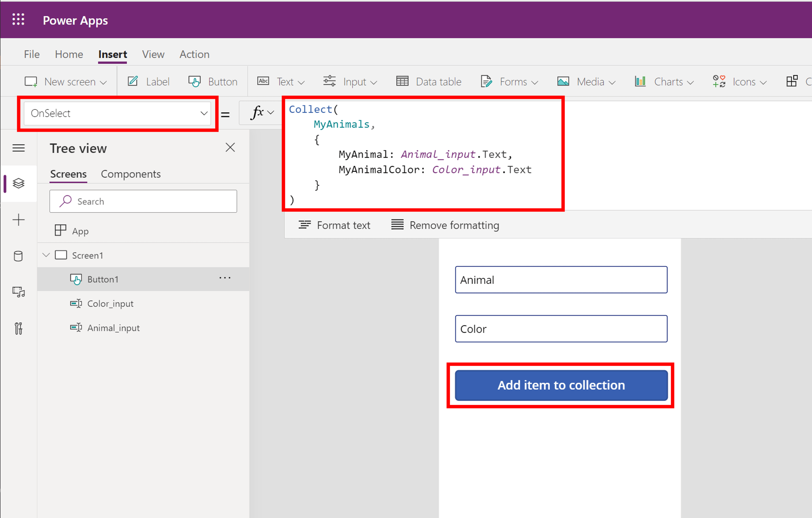Collapse the Screen1 tree node
Screen dimensions: 812x518
[x=46, y=255]
